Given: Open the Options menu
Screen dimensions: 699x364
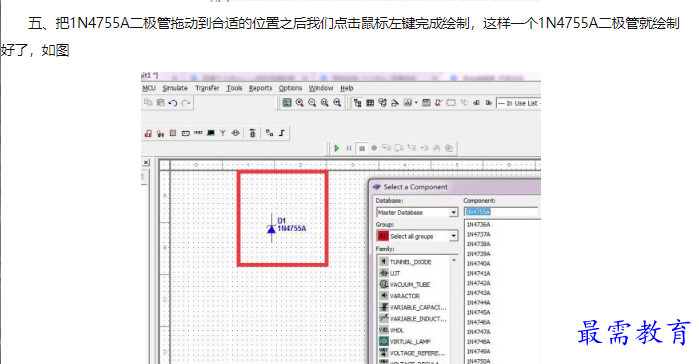Looking at the screenshot, I should point(290,88).
